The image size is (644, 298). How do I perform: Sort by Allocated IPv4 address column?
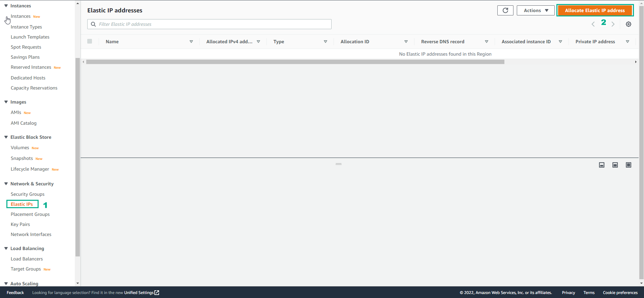click(x=258, y=42)
